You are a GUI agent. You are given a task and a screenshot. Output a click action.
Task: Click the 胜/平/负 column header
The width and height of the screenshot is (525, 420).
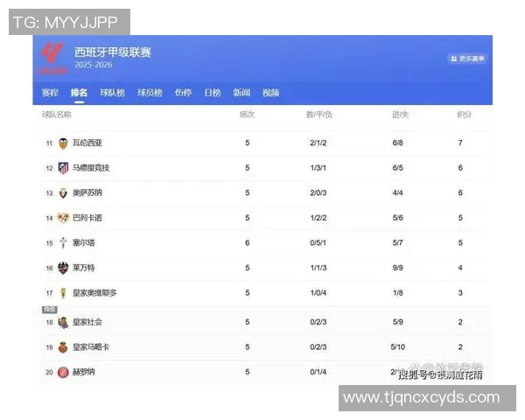pos(319,115)
